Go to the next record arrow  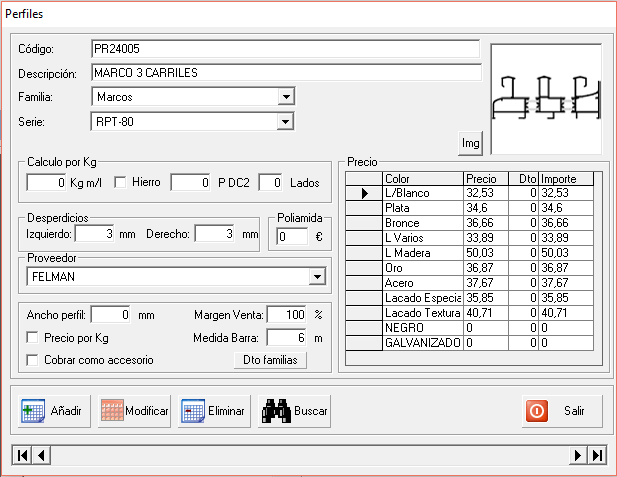coord(578,455)
